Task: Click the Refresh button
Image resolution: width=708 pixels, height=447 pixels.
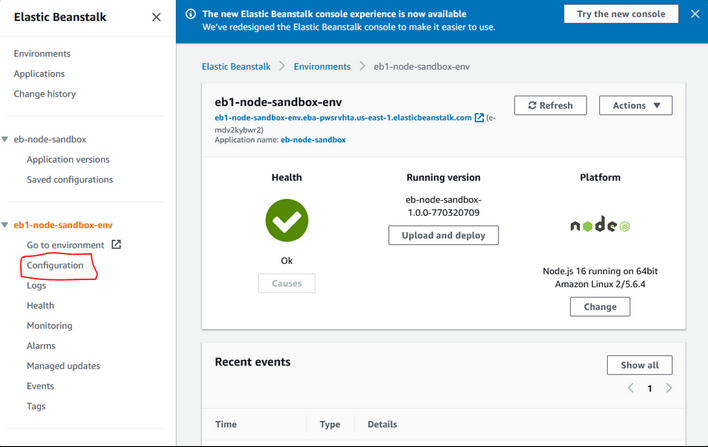Action: (550, 105)
